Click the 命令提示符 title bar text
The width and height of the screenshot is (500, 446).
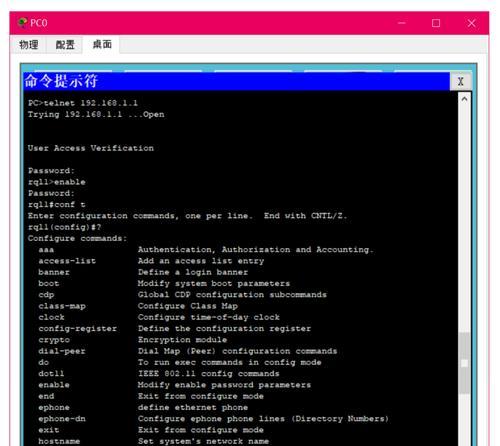click(61, 81)
